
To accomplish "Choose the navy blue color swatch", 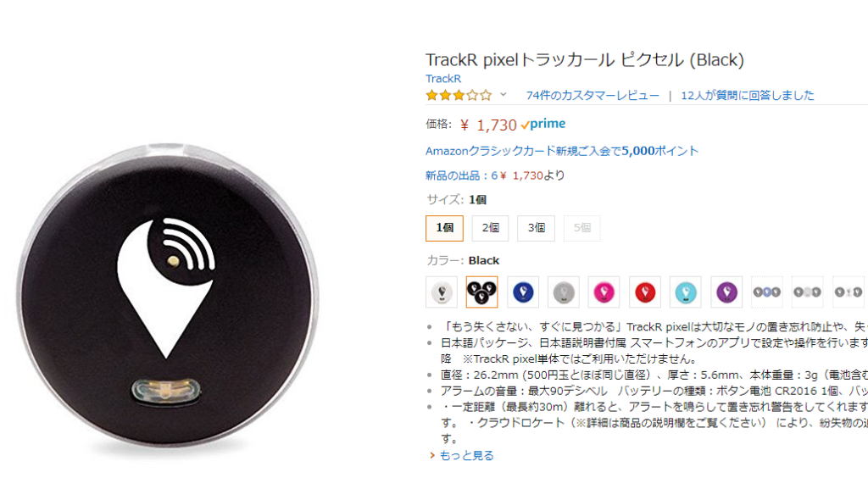I will pyautogui.click(x=522, y=292).
